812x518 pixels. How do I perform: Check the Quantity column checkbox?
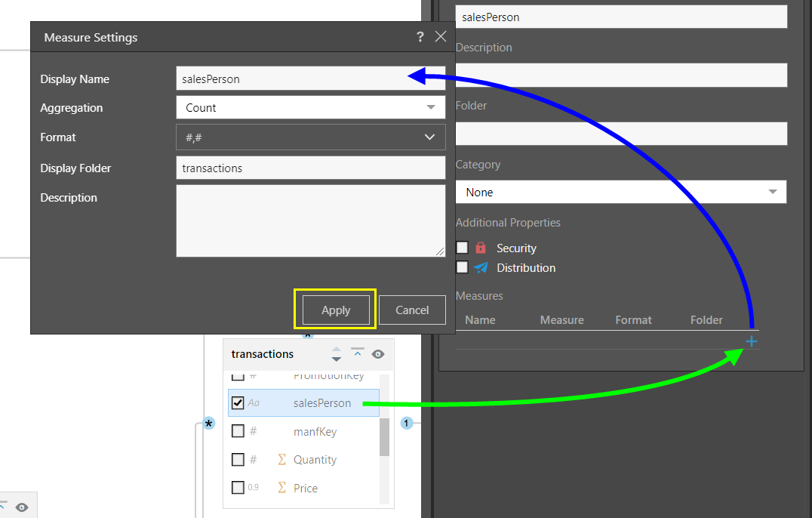(238, 460)
